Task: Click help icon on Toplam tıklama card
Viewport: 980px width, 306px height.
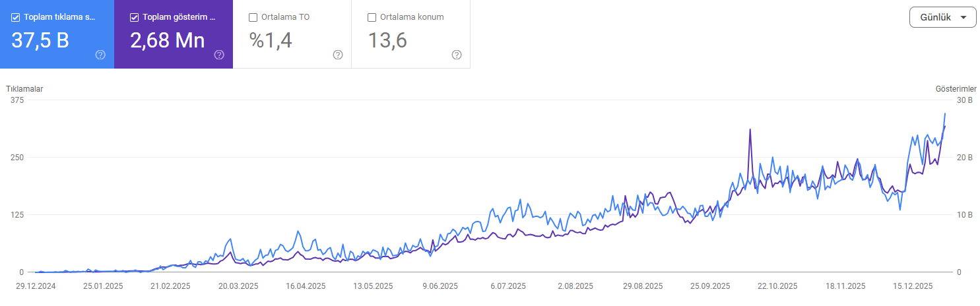Action: click(x=100, y=55)
